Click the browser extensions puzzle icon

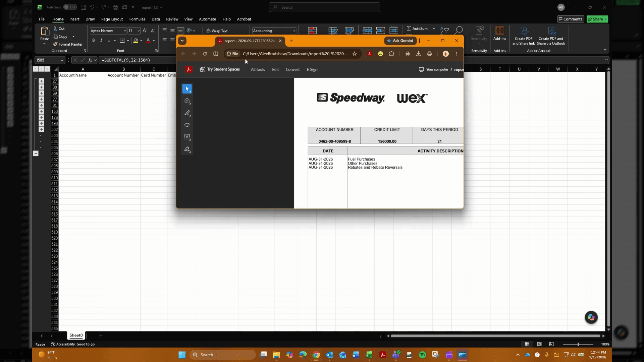click(x=391, y=54)
